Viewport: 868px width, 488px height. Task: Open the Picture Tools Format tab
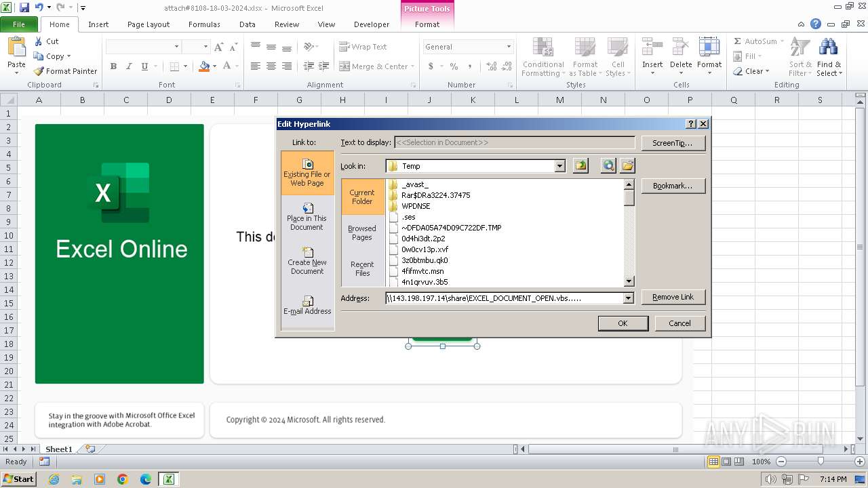pos(427,24)
